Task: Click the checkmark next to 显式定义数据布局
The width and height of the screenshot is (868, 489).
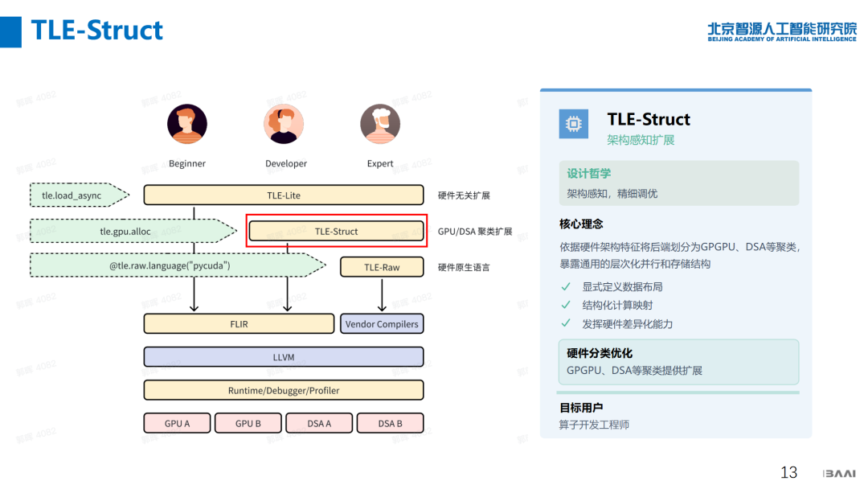Action: tap(566, 286)
